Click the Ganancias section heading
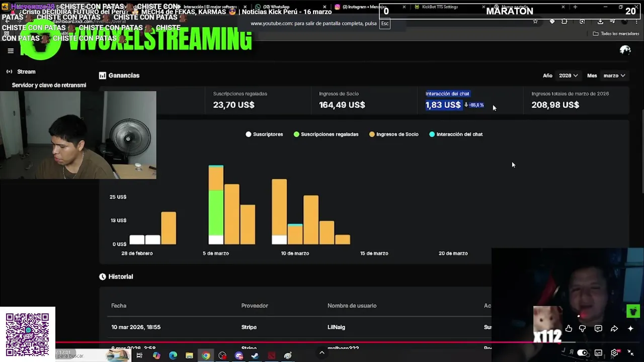This screenshot has width=644, height=362. pyautogui.click(x=124, y=75)
